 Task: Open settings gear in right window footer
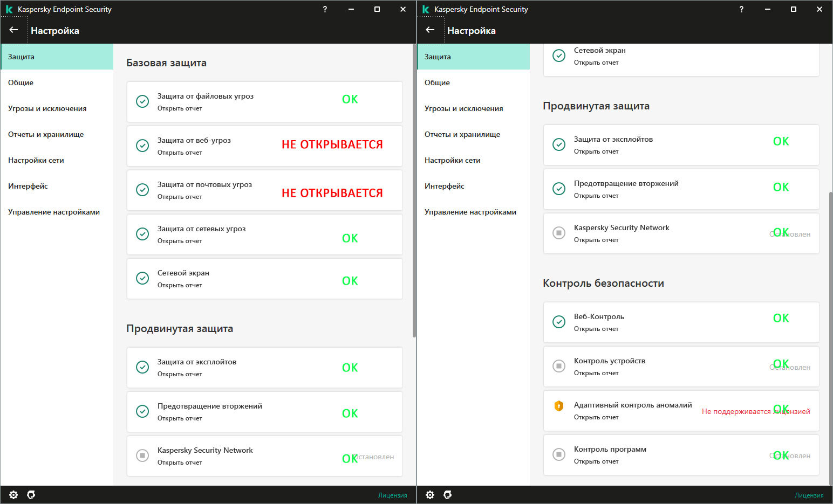coord(430,495)
